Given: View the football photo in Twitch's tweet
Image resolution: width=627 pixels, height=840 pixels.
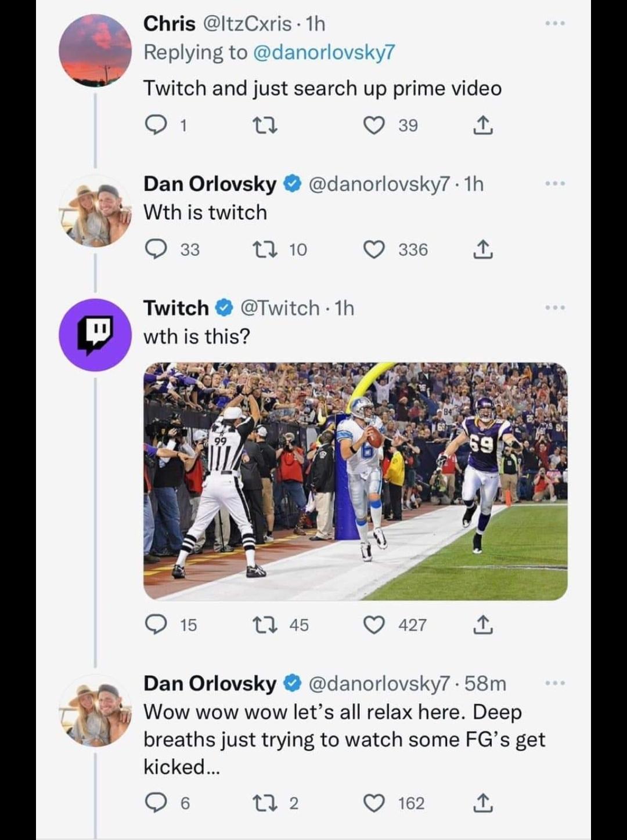Looking at the screenshot, I should (x=355, y=481).
